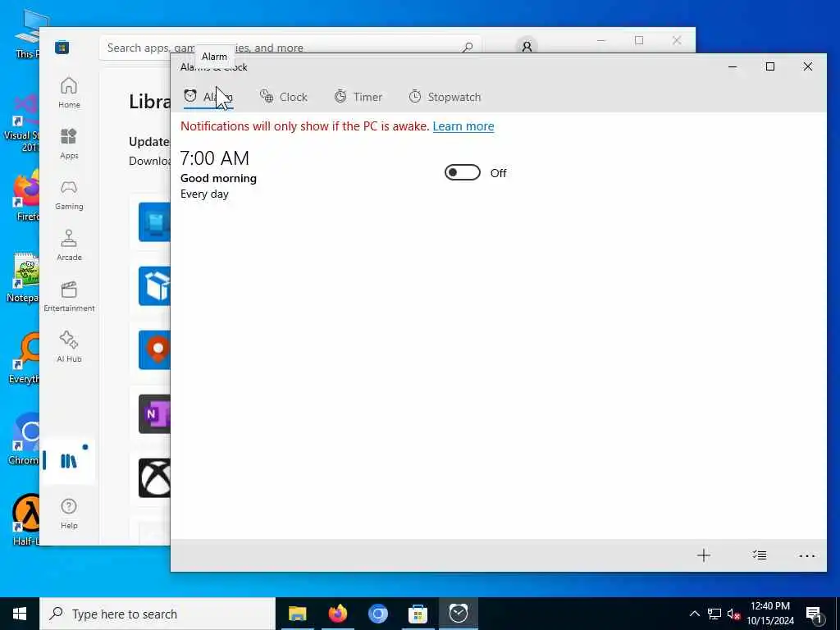Viewport: 840px width, 630px height.
Task: Open Entertainment section in Microsoft Store
Action: [69, 296]
